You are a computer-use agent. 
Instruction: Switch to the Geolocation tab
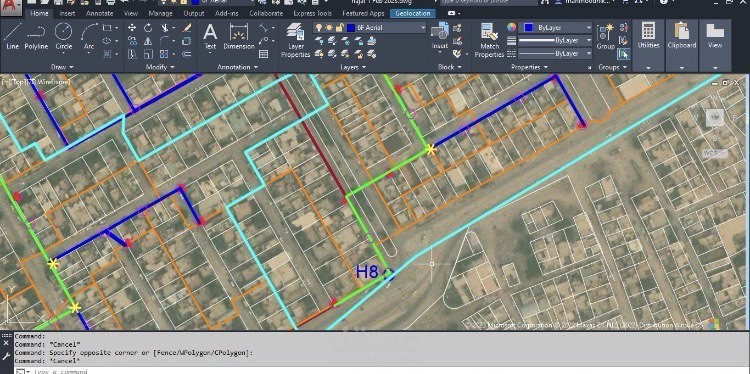[x=413, y=13]
